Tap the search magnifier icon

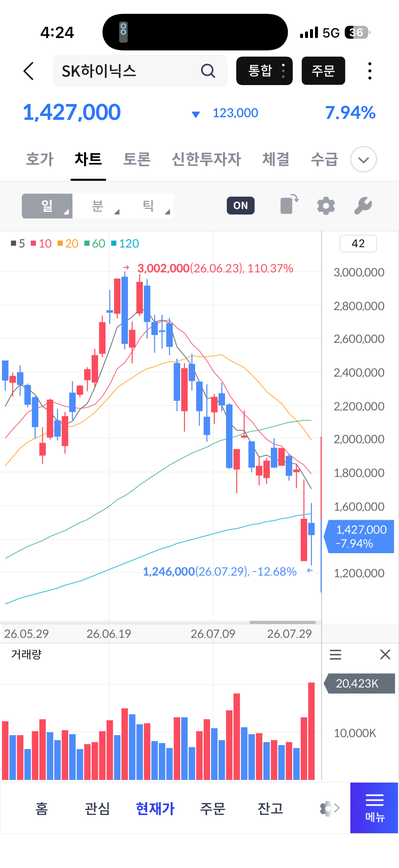[208, 71]
